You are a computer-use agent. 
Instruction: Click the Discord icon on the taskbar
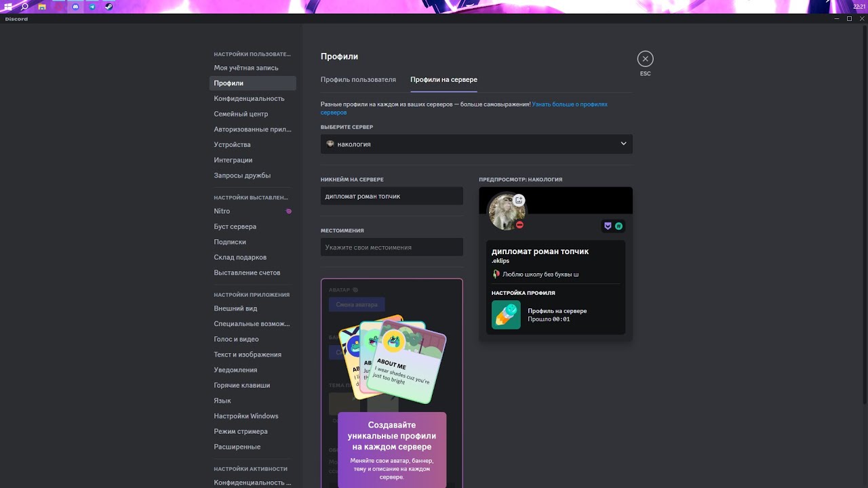pyautogui.click(x=75, y=6)
